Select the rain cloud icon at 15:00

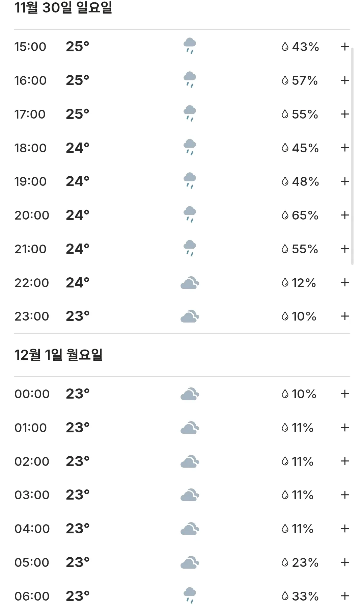point(190,46)
